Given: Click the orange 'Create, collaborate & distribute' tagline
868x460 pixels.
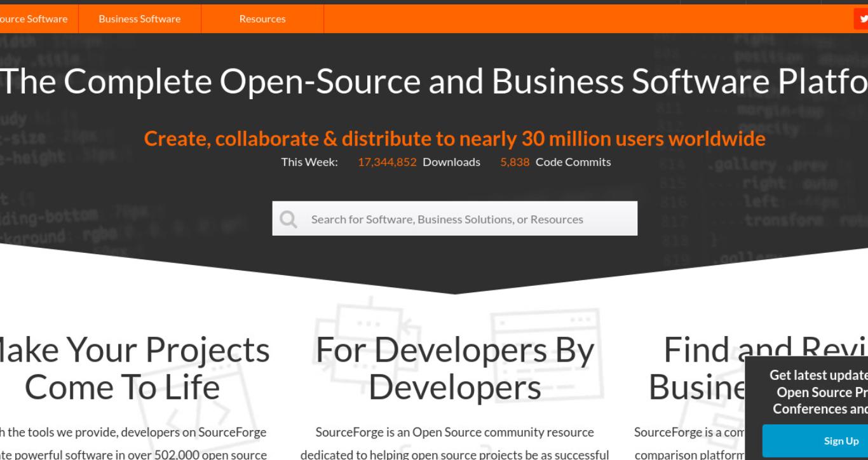Looking at the screenshot, I should (x=455, y=138).
